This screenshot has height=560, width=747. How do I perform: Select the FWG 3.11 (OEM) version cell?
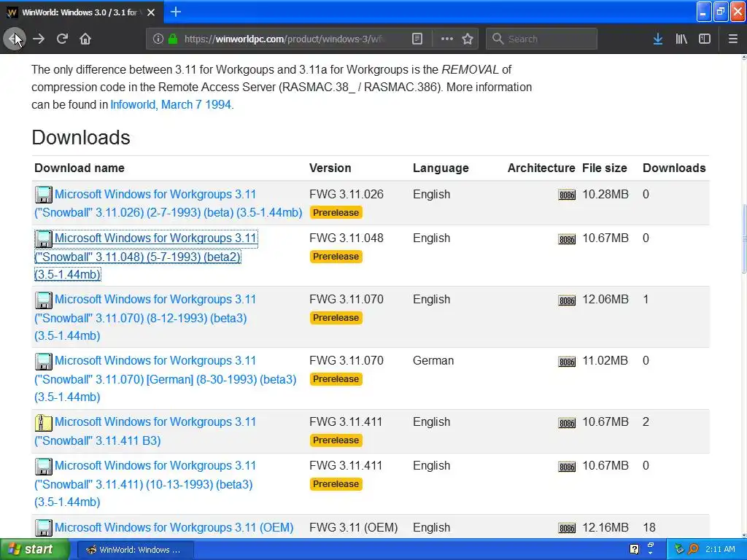point(354,528)
